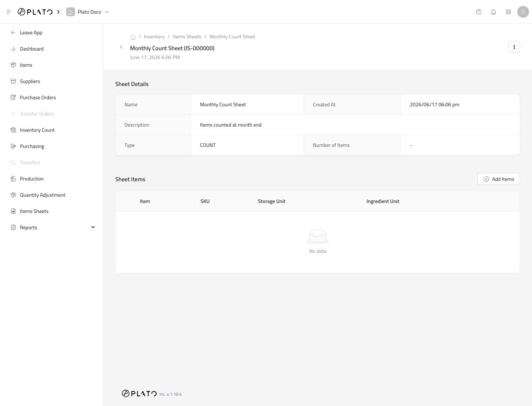The width and height of the screenshot is (532, 406).
Task: Open the Dashboard page
Action: [52, 49]
